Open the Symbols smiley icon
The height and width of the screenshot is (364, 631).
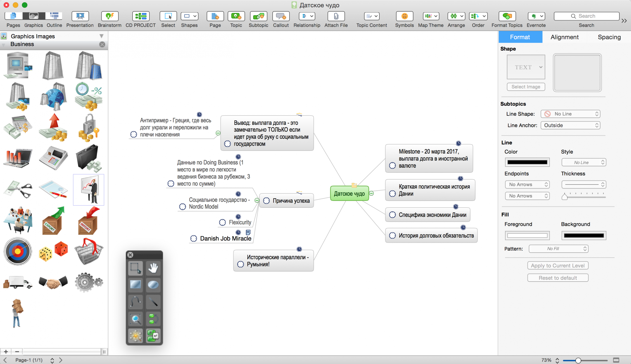coord(404,16)
